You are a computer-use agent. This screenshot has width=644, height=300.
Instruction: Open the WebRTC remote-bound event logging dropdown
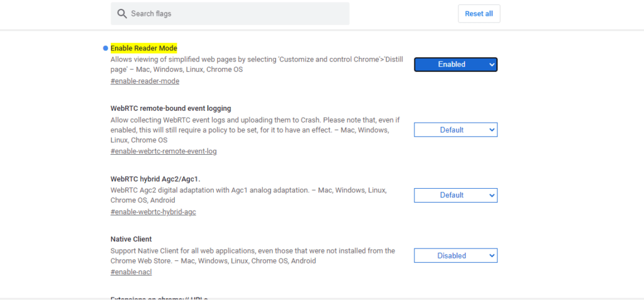[455, 130]
